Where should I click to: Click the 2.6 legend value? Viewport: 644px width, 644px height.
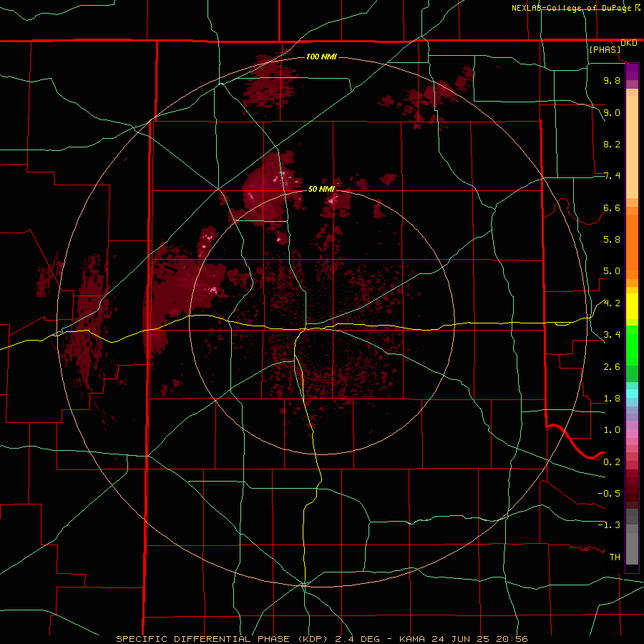(612, 367)
